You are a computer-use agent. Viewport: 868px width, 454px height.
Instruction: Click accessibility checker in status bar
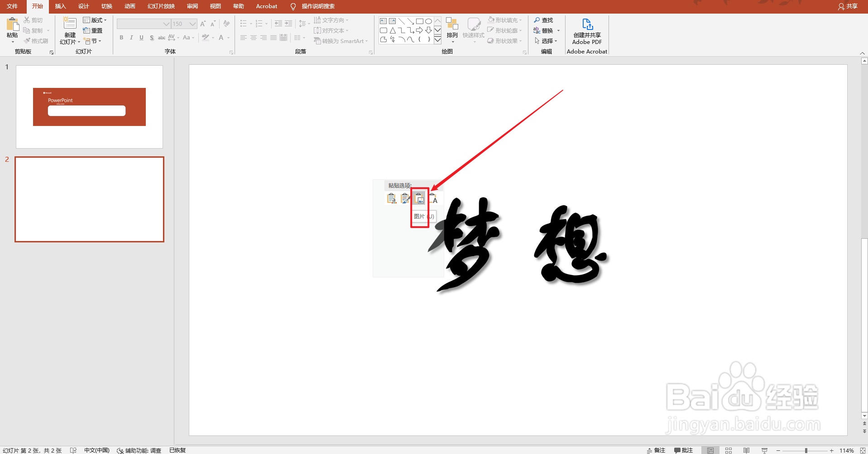click(x=139, y=450)
